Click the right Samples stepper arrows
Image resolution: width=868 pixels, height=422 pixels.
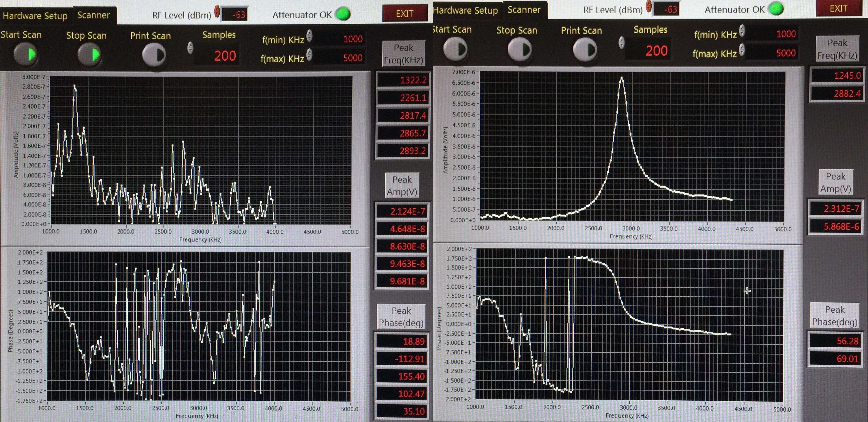pos(622,43)
